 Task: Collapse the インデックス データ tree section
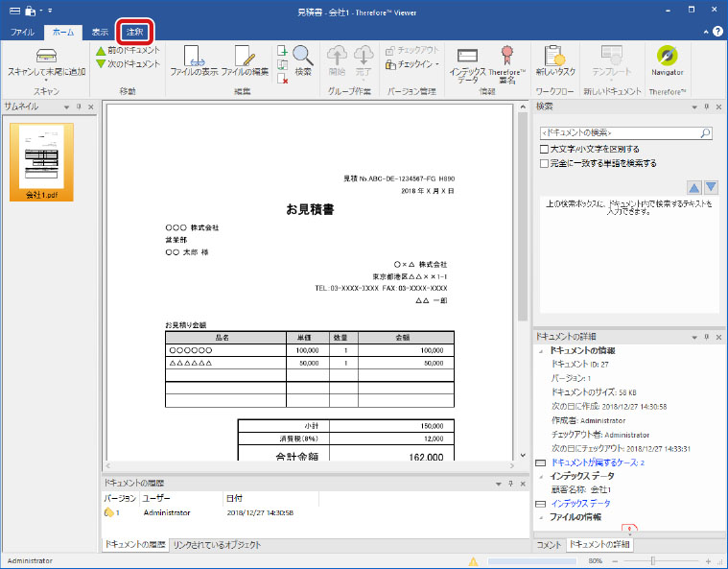pos(542,476)
